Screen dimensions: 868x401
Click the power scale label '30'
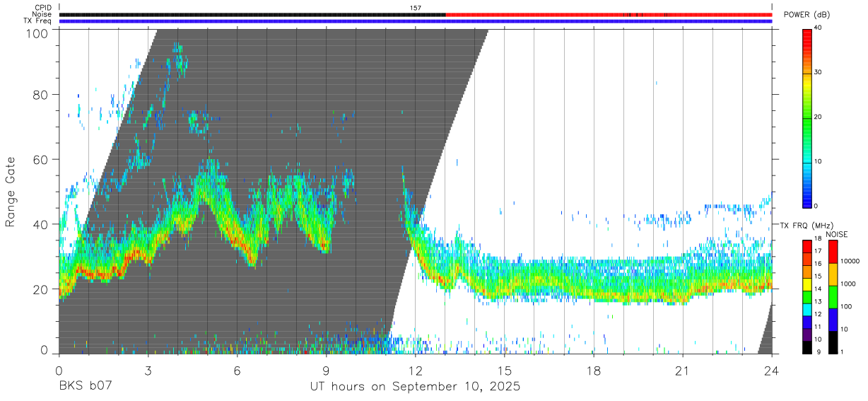tap(818, 73)
